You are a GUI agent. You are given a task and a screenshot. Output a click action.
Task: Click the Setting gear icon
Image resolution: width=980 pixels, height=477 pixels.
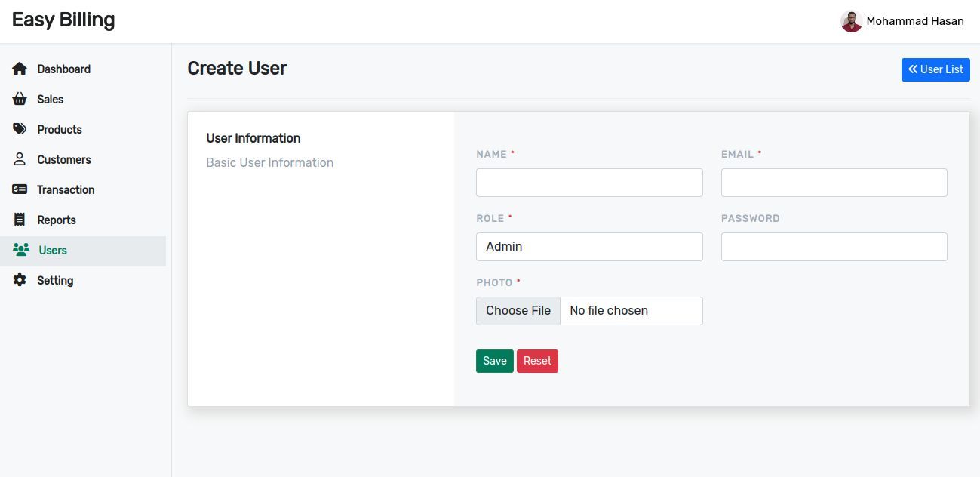click(x=20, y=280)
